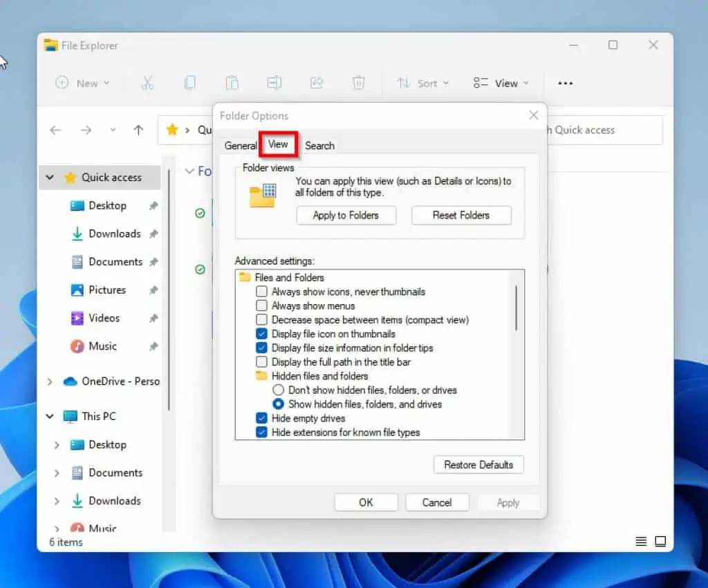
Task: Select Downloads under Quick access
Action: pyautogui.click(x=114, y=234)
